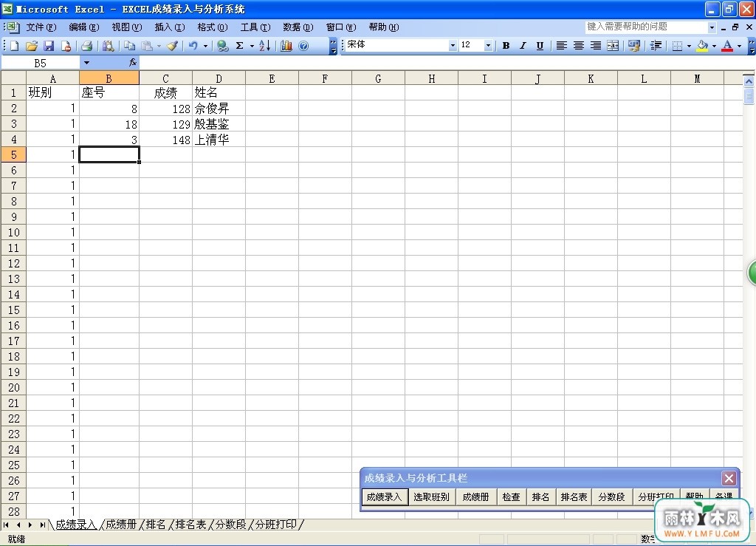Apply borders using the Borders icon
Image resolution: width=756 pixels, height=546 pixels.
coord(678,46)
